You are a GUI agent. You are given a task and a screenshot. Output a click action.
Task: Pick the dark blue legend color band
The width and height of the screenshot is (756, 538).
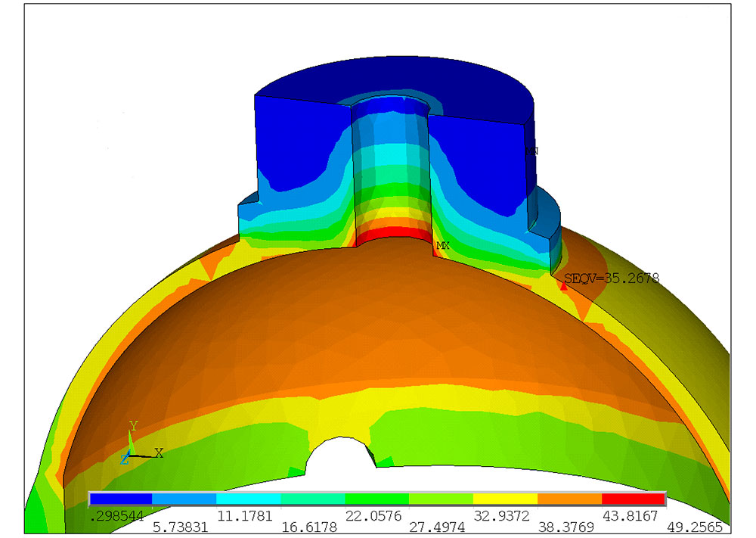121,499
